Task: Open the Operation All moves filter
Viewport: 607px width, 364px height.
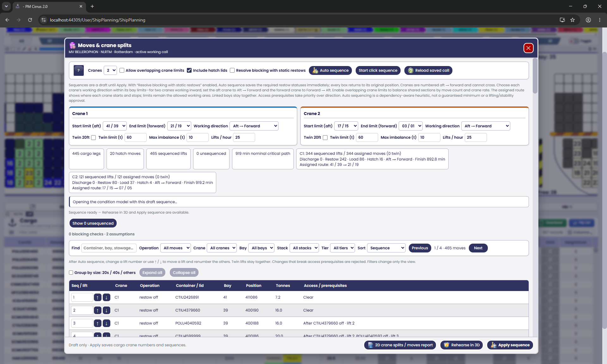Action: coord(175,248)
